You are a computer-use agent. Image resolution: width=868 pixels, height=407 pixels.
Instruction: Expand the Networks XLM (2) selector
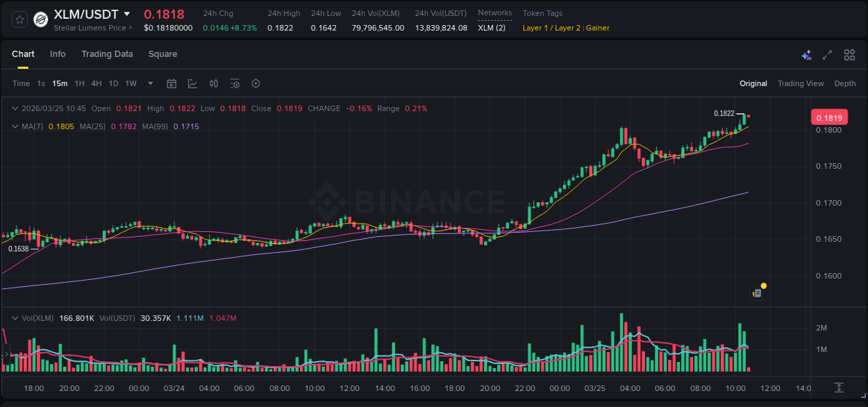(491, 28)
